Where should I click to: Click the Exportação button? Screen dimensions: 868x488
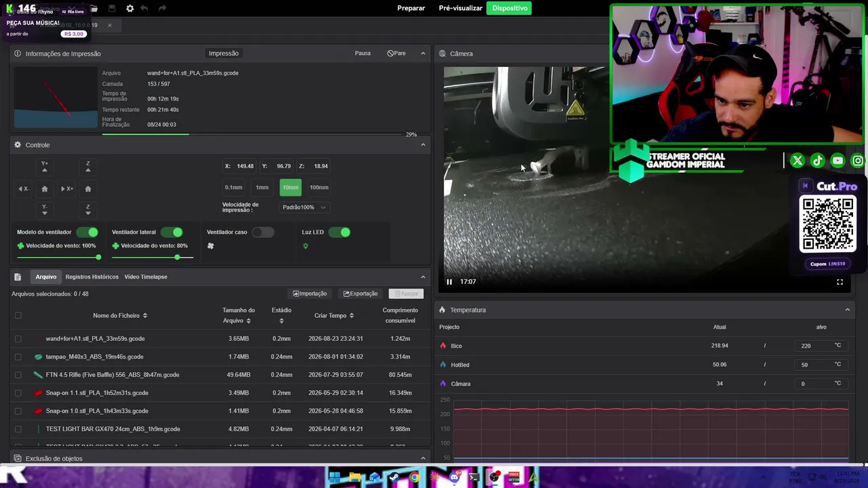(360, 293)
